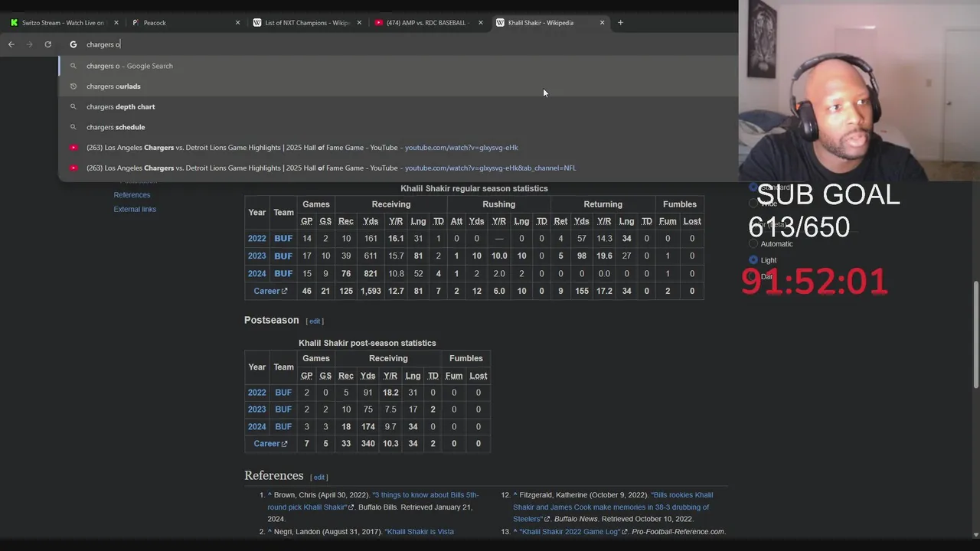
Task: Open the 2023 link in the post-season table
Action: pos(256,409)
